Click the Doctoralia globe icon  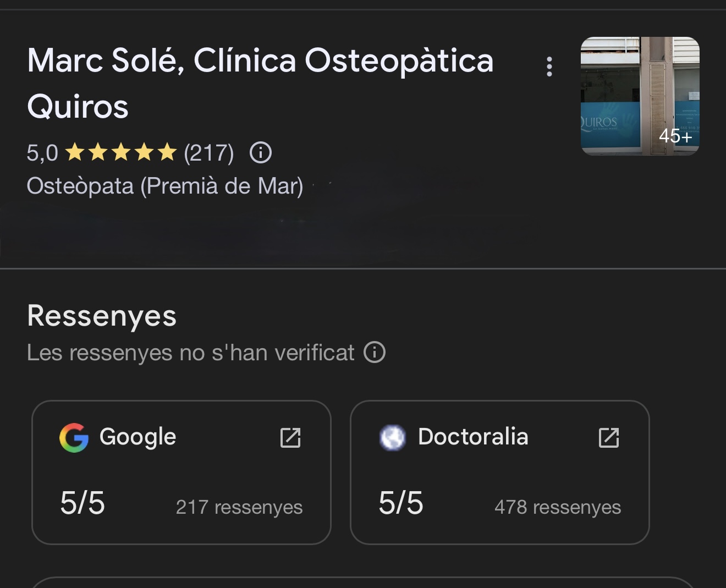point(393,438)
